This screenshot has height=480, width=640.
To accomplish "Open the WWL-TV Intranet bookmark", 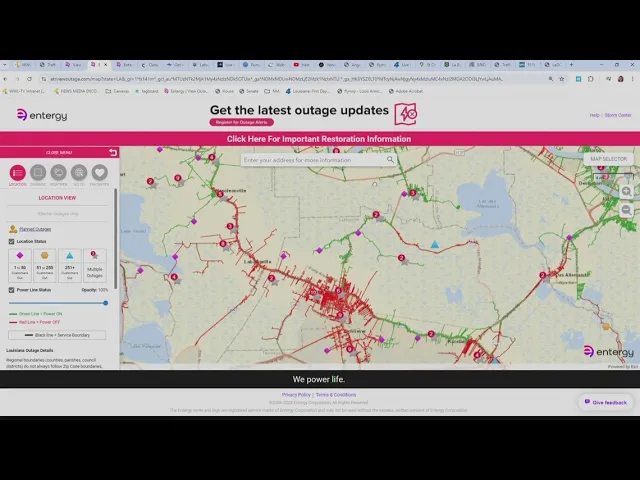I will click(24, 91).
